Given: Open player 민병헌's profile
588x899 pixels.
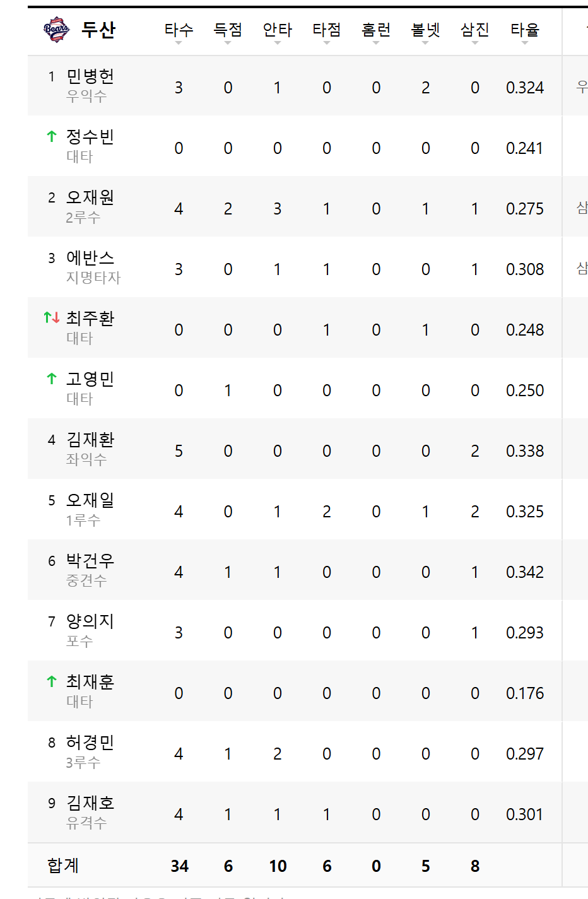Looking at the screenshot, I should click(x=90, y=76).
